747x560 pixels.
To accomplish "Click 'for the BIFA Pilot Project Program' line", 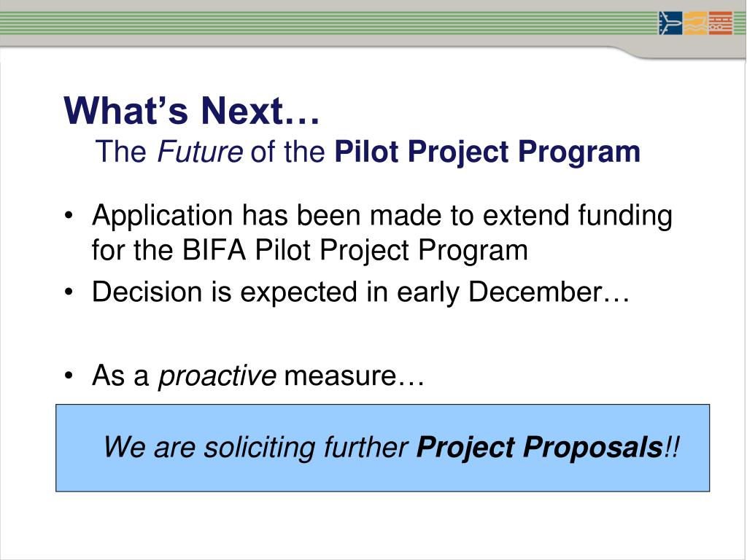I will pyautogui.click(x=309, y=250).
